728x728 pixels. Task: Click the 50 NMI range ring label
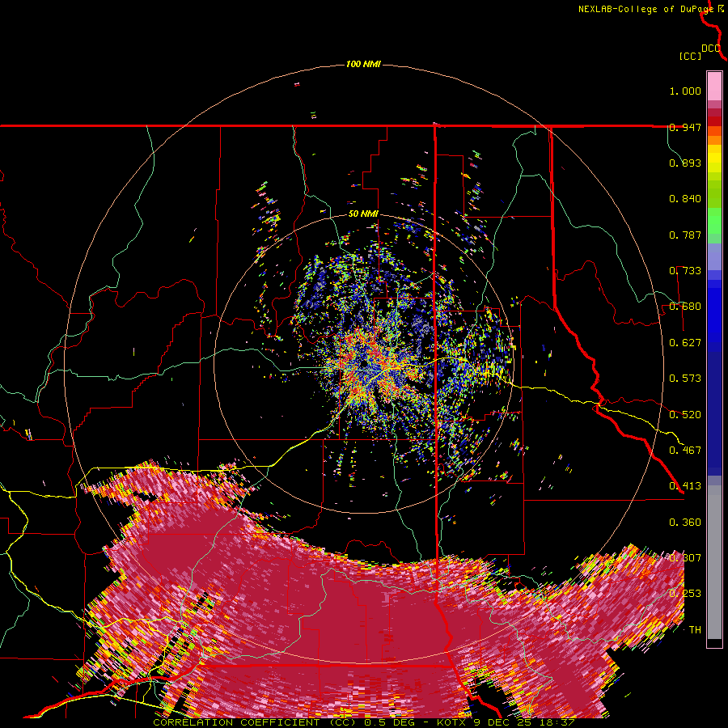(363, 214)
